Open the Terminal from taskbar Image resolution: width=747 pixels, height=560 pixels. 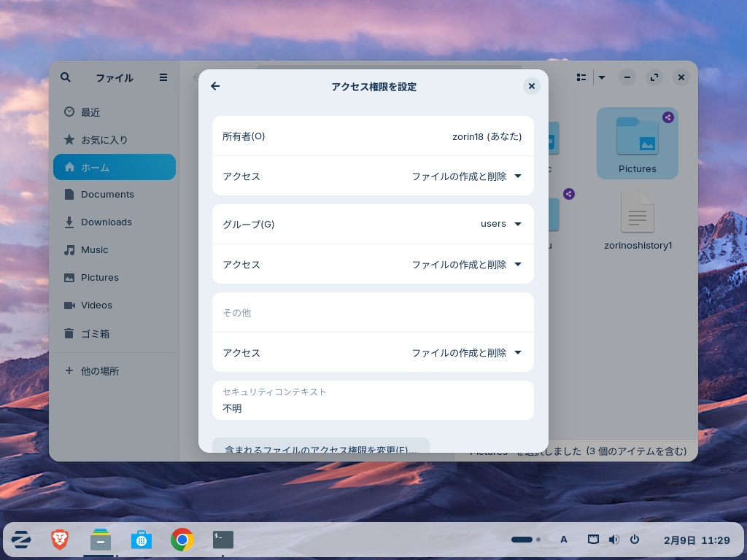pyautogui.click(x=223, y=540)
